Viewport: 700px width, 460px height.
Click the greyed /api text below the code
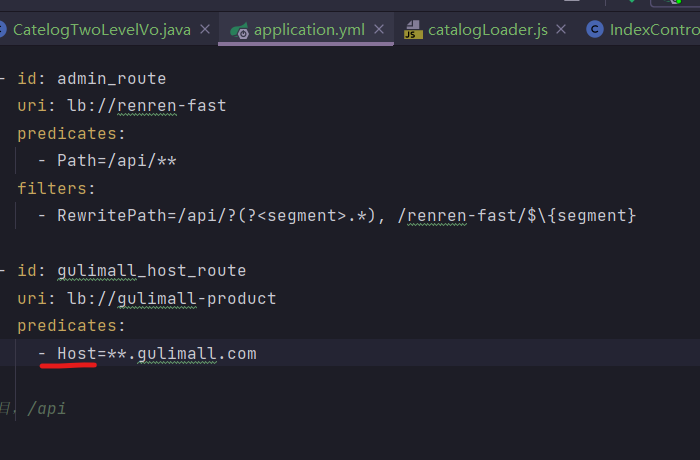[47, 408]
